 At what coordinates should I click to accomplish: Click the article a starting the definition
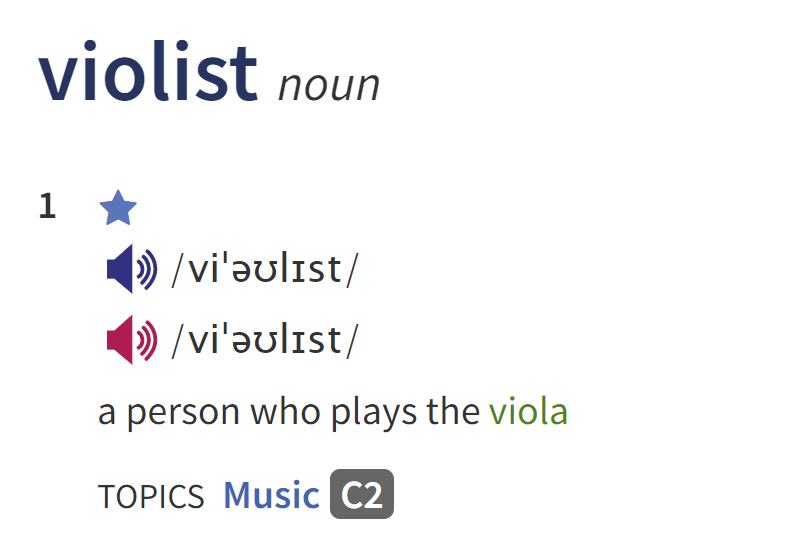(x=107, y=413)
